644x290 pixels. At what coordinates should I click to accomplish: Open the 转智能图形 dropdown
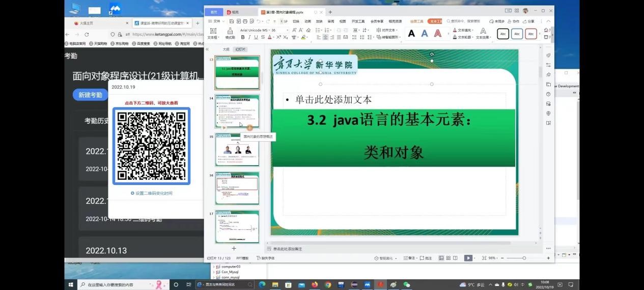[x=388, y=37]
